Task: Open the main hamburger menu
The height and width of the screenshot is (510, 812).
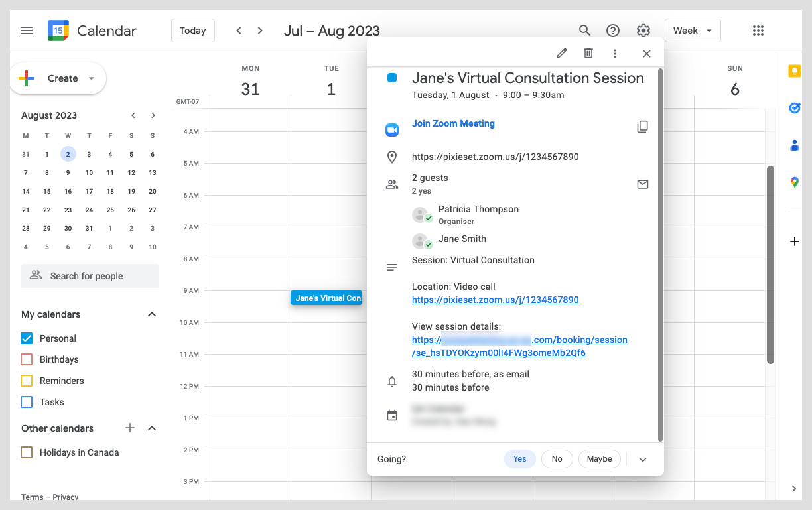Action: coord(27,31)
